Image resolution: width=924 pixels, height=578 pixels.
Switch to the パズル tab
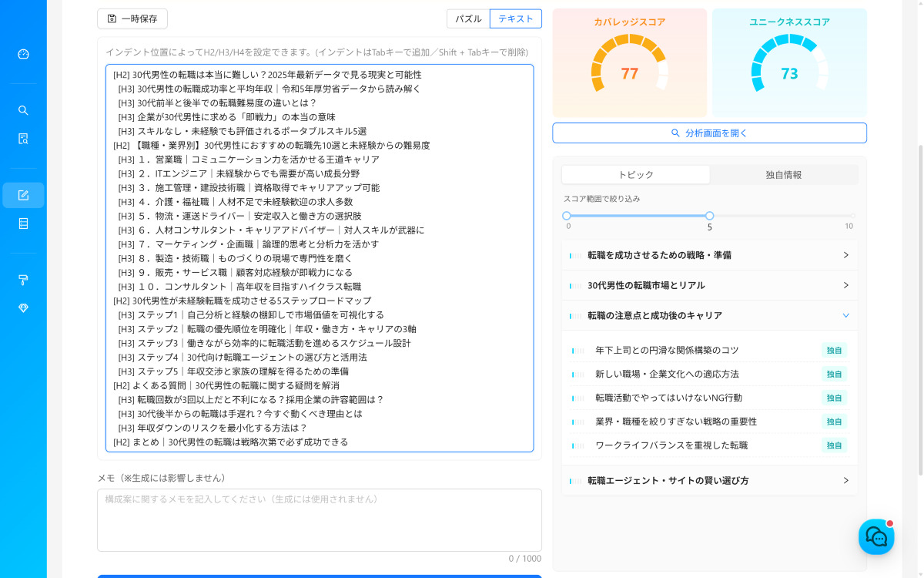(467, 18)
